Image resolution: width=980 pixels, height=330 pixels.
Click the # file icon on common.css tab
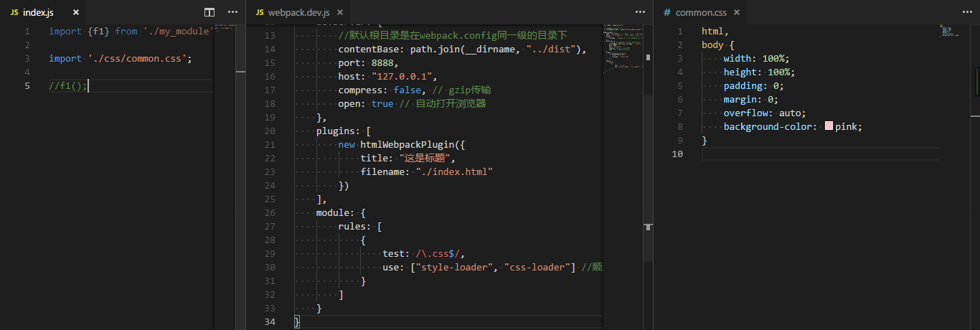(x=667, y=12)
